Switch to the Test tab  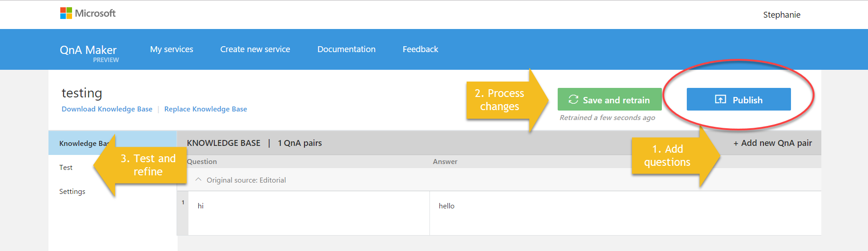point(66,167)
